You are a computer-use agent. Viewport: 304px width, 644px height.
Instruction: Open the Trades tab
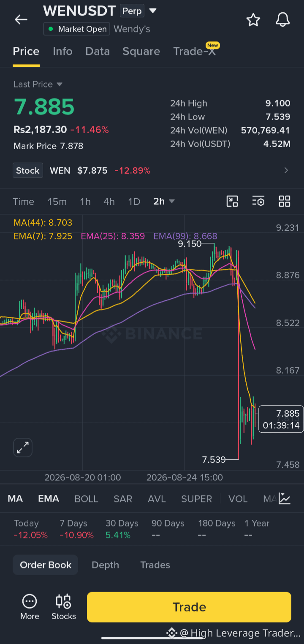pyautogui.click(x=155, y=565)
